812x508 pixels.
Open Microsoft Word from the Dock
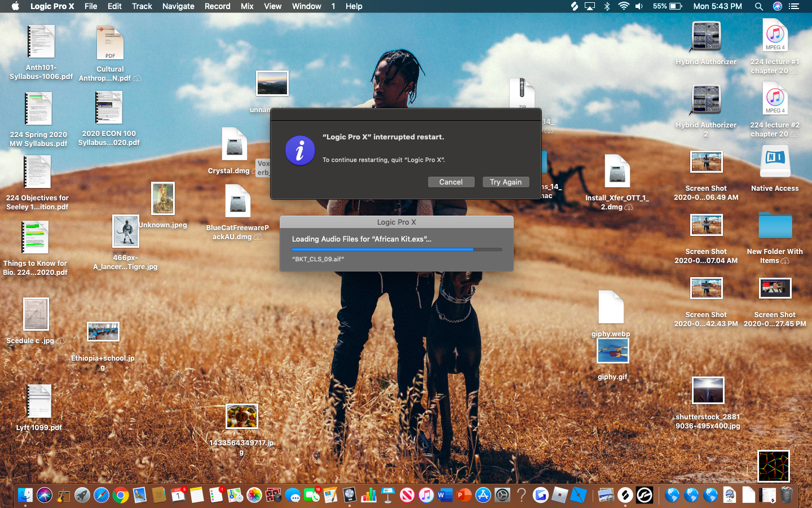point(445,495)
